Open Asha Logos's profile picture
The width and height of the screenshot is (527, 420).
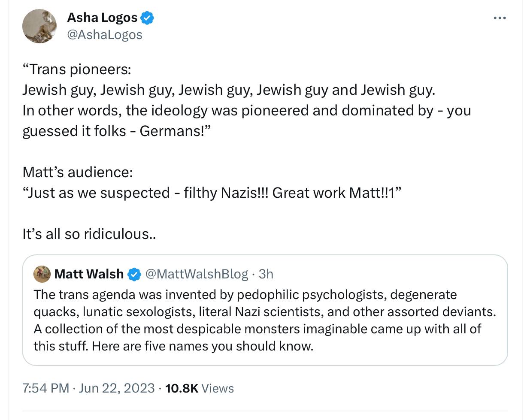[39, 26]
